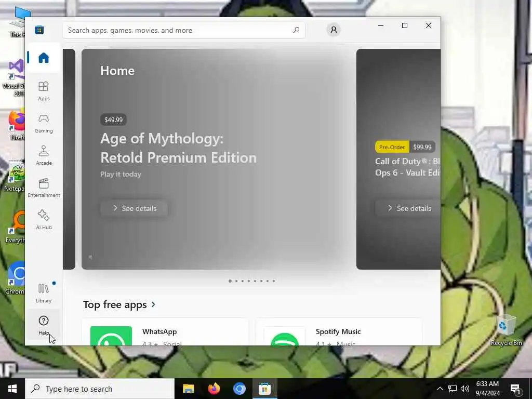Open the taskbar clock and date
Viewport: 532px width, 399px height.
(487, 389)
